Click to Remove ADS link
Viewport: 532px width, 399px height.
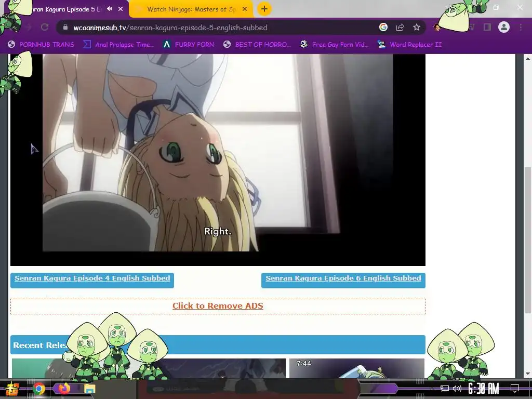point(218,305)
